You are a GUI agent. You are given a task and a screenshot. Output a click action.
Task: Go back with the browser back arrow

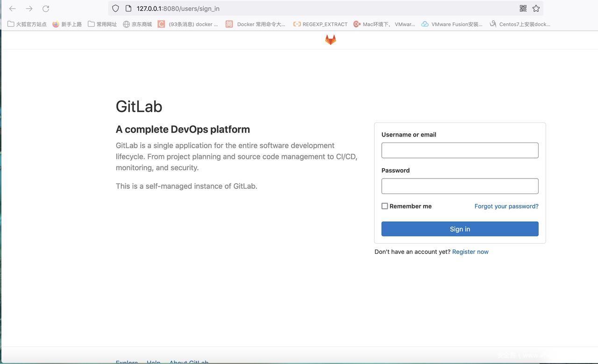[x=13, y=8]
